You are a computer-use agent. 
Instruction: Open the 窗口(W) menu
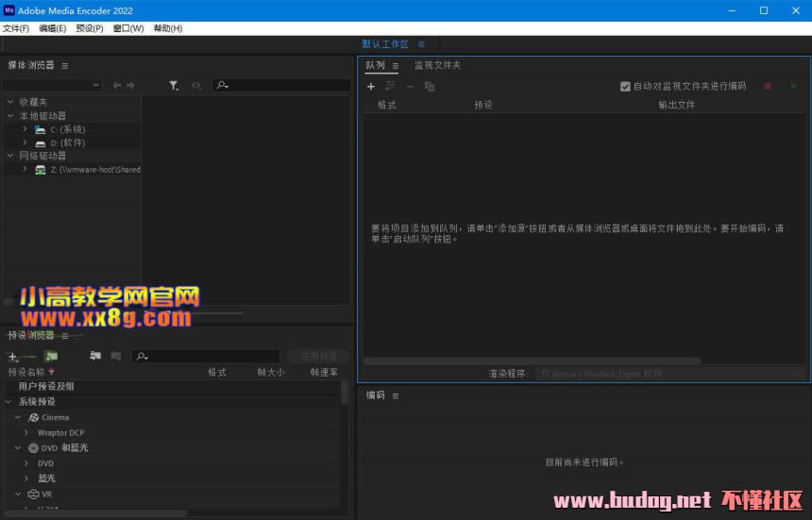pos(128,28)
